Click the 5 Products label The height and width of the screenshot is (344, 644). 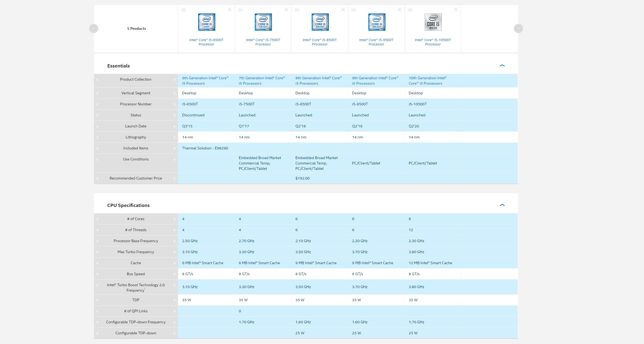click(x=136, y=28)
